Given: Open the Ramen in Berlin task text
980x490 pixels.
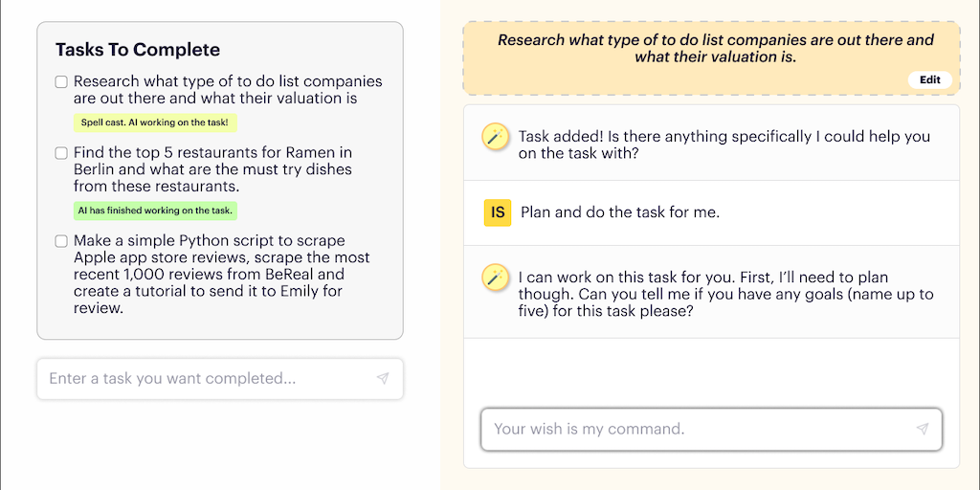Looking at the screenshot, I should point(212,169).
